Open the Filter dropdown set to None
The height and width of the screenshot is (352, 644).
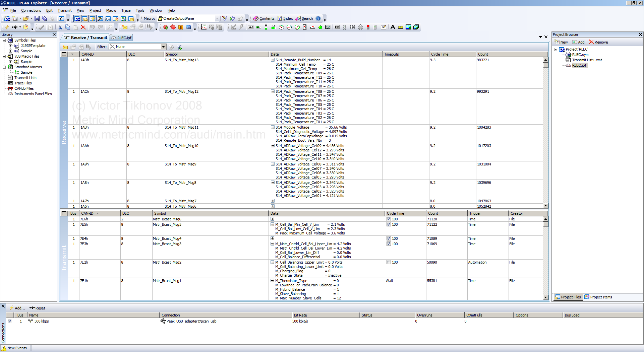tap(164, 47)
